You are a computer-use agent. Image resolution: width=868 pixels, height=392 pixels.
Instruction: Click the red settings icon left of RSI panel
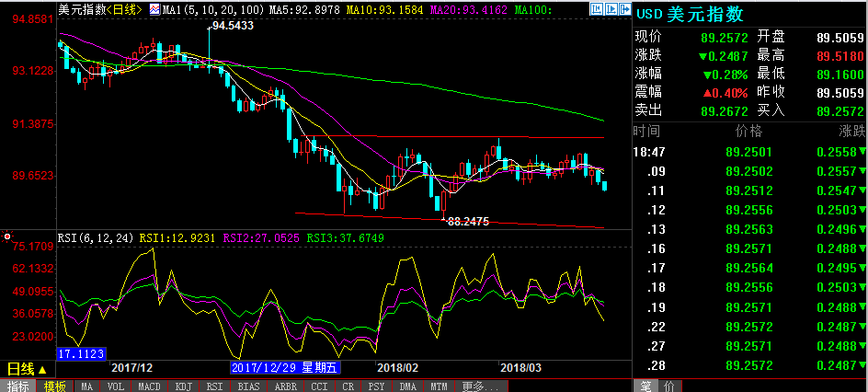pyautogui.click(x=7, y=237)
